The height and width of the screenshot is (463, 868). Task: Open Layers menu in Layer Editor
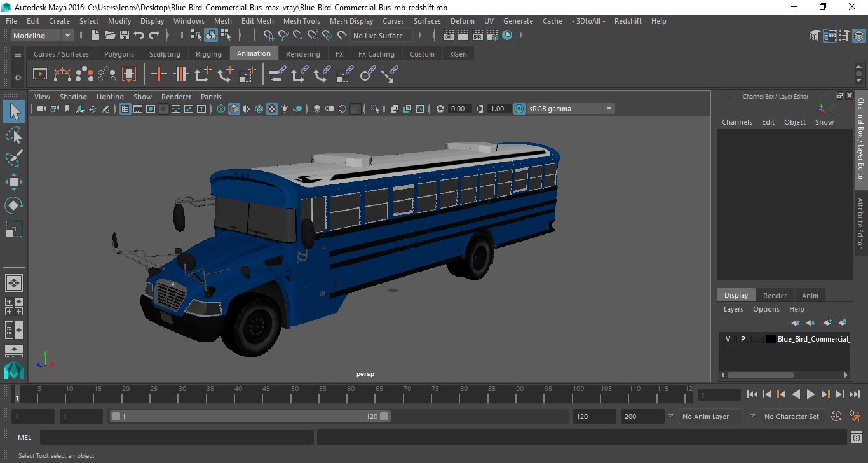pyautogui.click(x=733, y=309)
